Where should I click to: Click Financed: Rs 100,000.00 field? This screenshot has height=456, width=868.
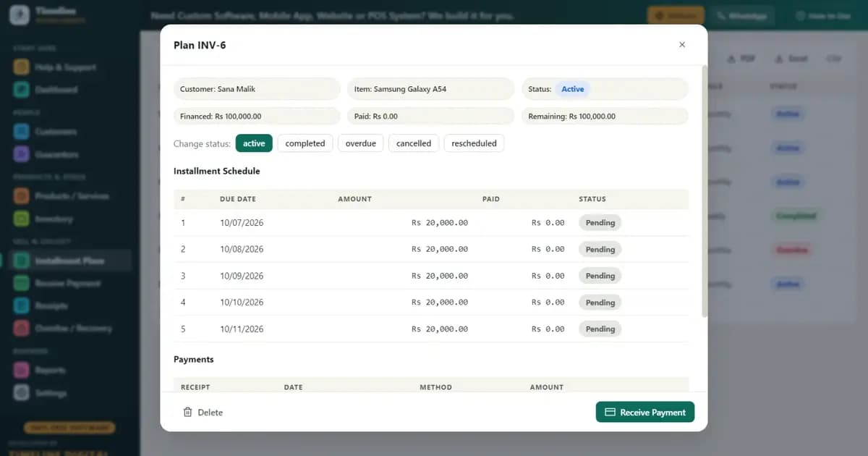[x=257, y=116]
